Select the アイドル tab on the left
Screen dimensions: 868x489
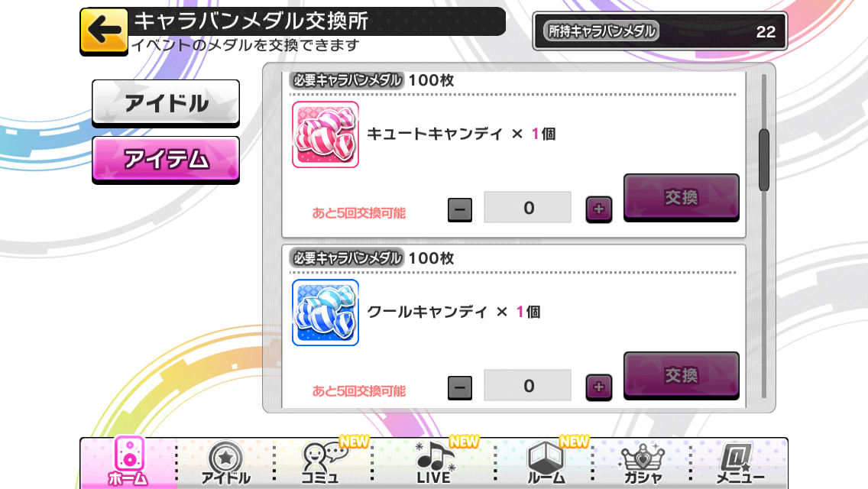coord(166,103)
